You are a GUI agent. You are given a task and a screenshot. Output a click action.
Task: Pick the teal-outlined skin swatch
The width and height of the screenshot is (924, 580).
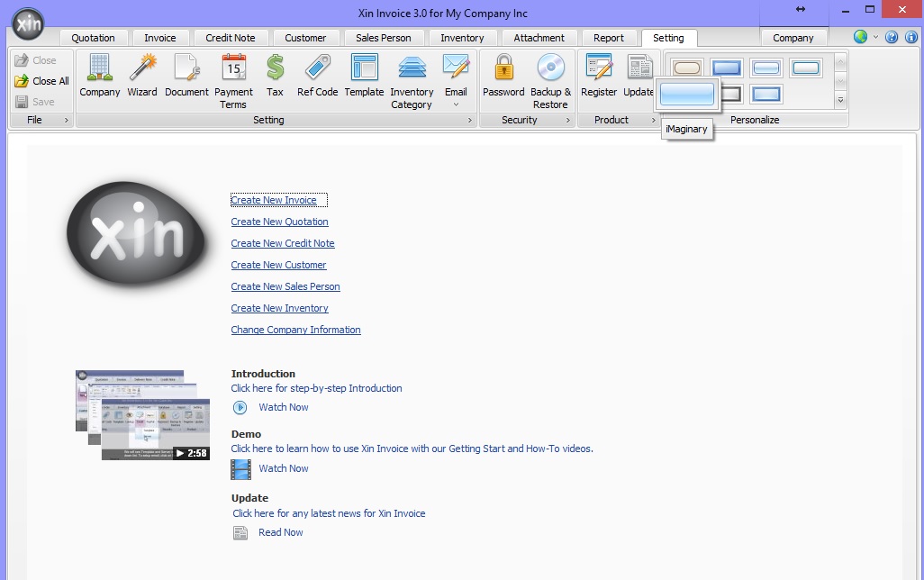click(805, 68)
